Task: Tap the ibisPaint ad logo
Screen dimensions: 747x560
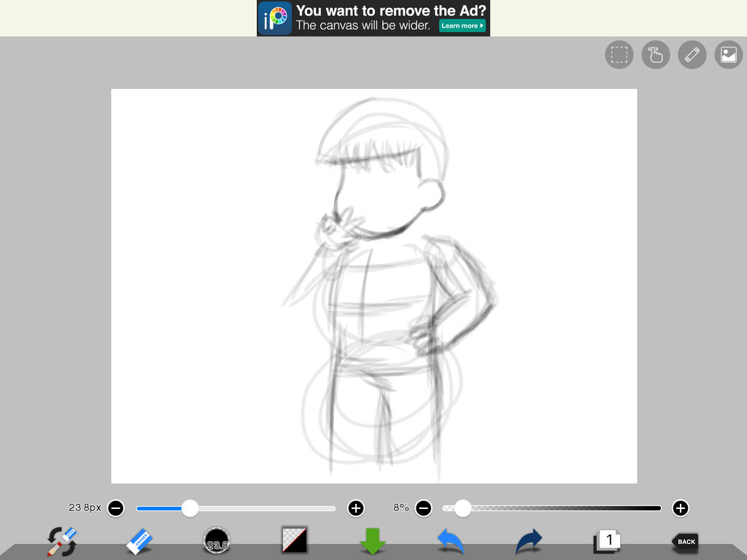Action: [x=275, y=18]
